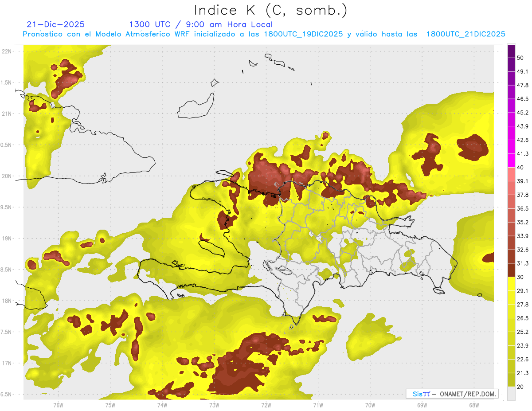The height and width of the screenshot is (411, 532).
Task: Click the legend value '45.2'
Action: pyautogui.click(x=523, y=113)
